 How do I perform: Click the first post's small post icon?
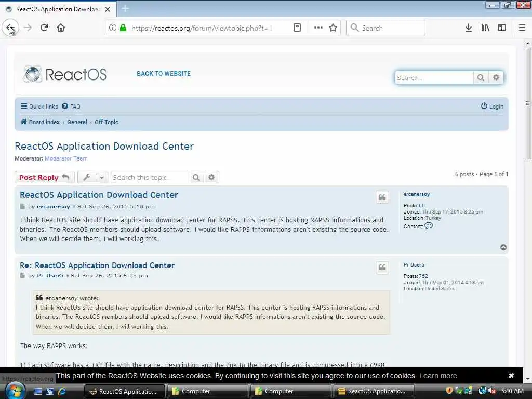click(22, 206)
